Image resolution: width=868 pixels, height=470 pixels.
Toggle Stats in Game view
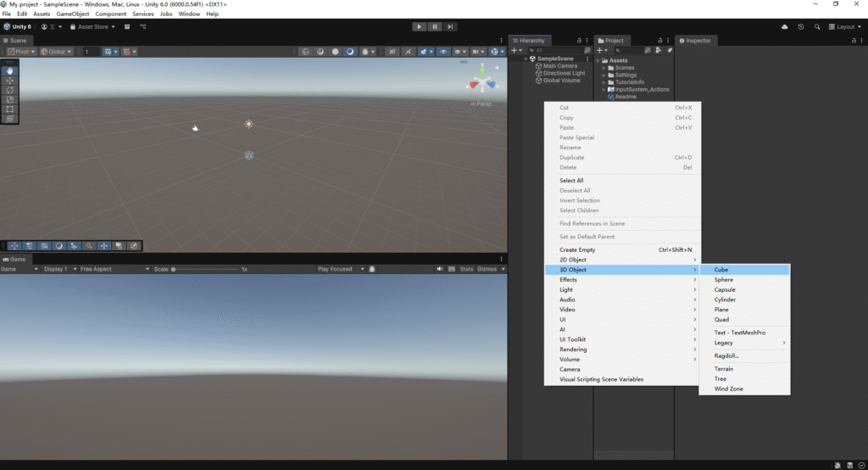click(466, 270)
